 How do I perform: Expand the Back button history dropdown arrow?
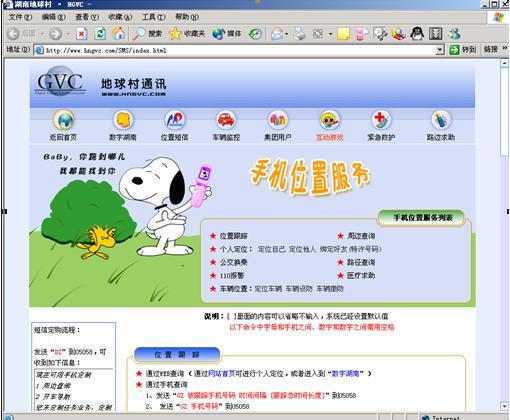pyautogui.click(x=42, y=34)
